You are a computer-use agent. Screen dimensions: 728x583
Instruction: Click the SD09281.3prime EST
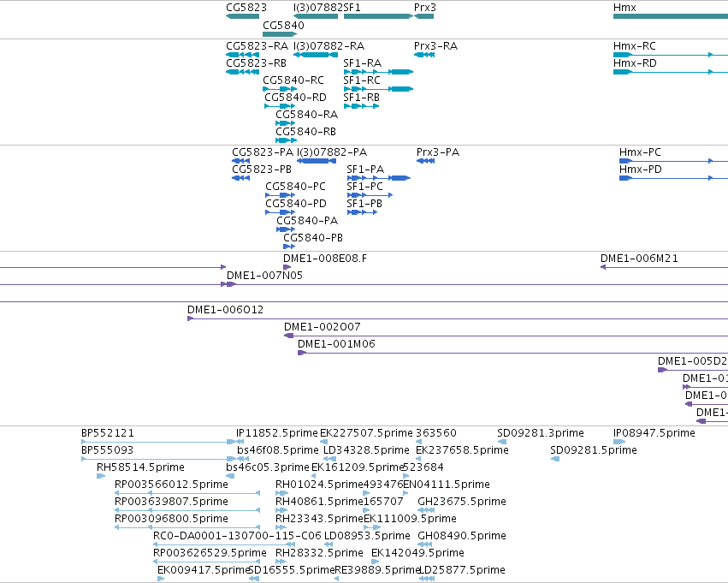(502, 442)
